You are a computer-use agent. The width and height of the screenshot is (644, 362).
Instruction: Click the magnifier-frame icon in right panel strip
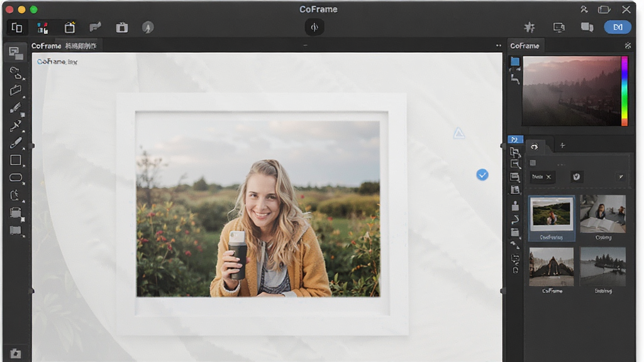pyautogui.click(x=515, y=164)
